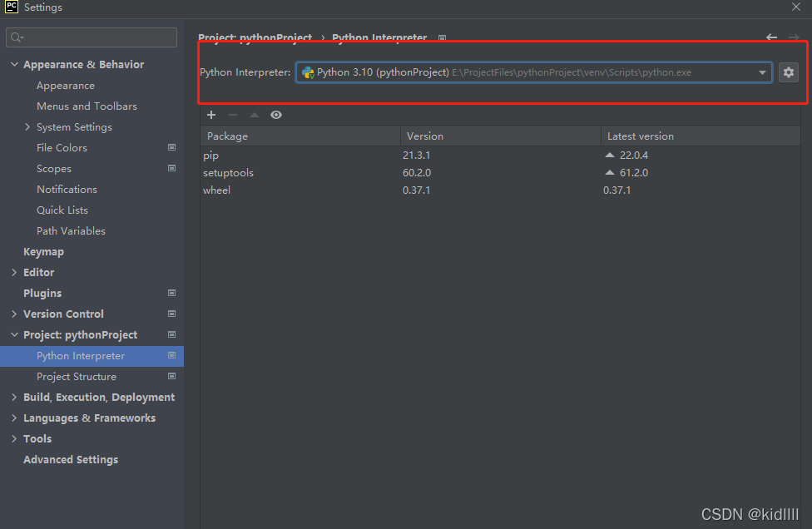Open the Notifications settings page
Viewport: 812px width, 529px height.
(67, 190)
